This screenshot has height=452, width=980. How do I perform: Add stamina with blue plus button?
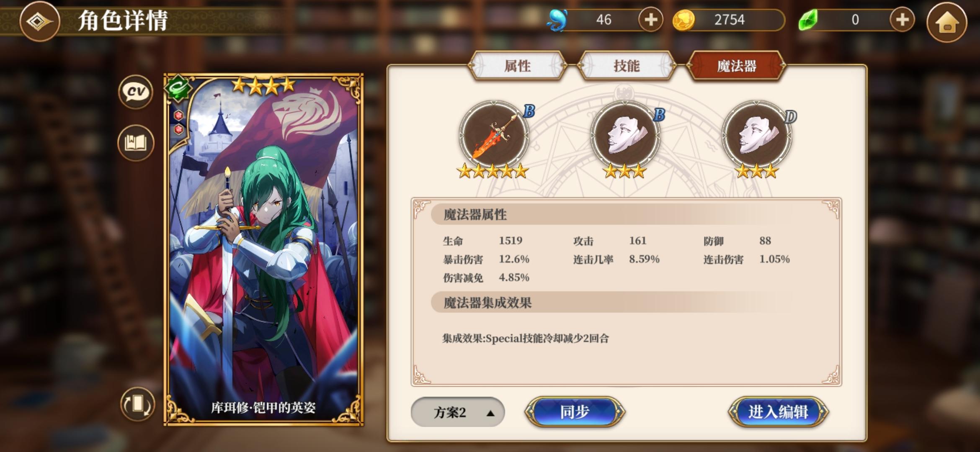pyautogui.click(x=650, y=20)
